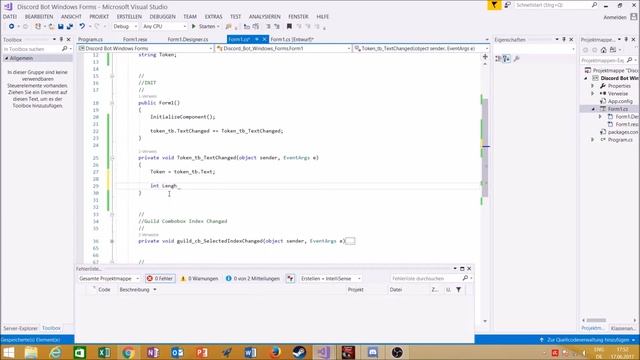Pin the Eigenschaften panel
Screen dimensions: 640x360
click(x=564, y=40)
